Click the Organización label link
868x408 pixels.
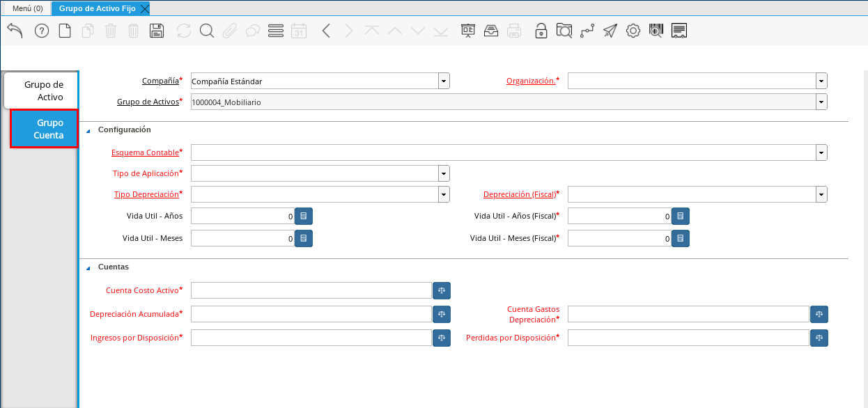(531, 81)
